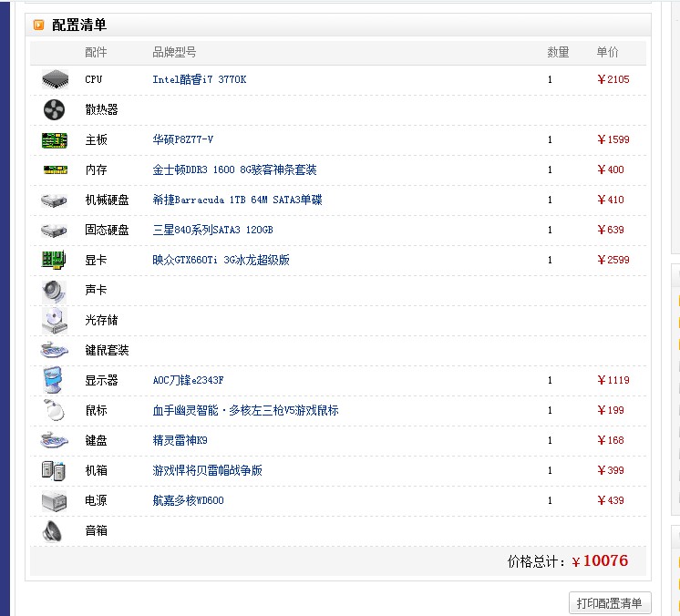Click the 显卡 graphics card icon

point(54,260)
